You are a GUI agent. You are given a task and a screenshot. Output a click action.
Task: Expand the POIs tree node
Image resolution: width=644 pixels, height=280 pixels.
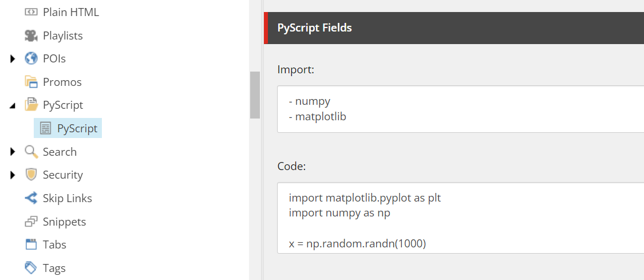13,59
